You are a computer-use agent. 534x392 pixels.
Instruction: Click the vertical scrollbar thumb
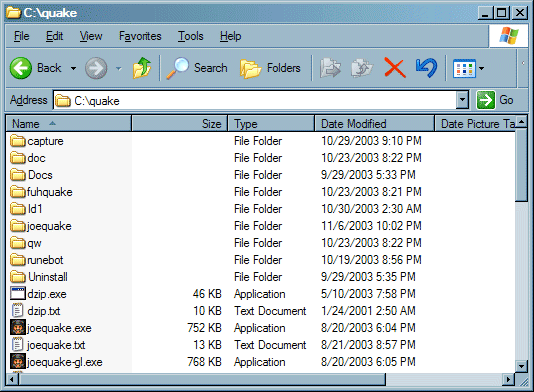[521, 164]
